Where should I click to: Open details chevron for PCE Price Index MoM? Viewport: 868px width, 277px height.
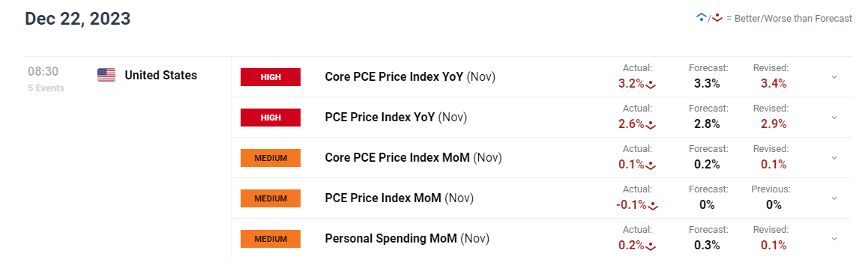834,198
